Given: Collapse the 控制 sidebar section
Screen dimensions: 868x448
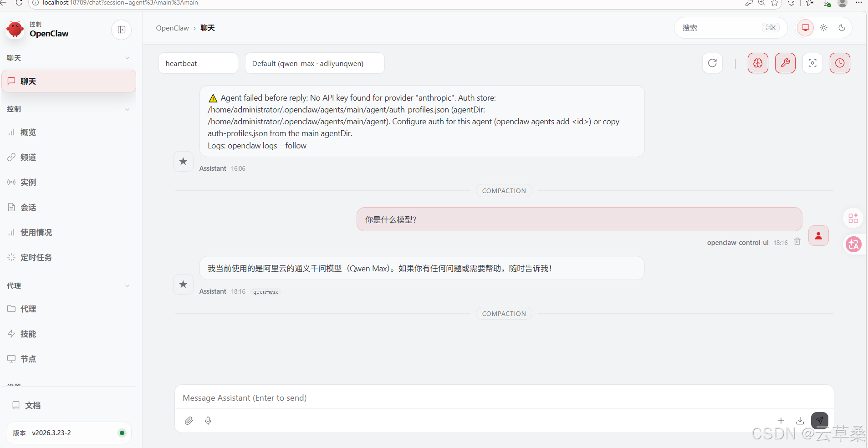Looking at the screenshot, I should tap(127, 109).
